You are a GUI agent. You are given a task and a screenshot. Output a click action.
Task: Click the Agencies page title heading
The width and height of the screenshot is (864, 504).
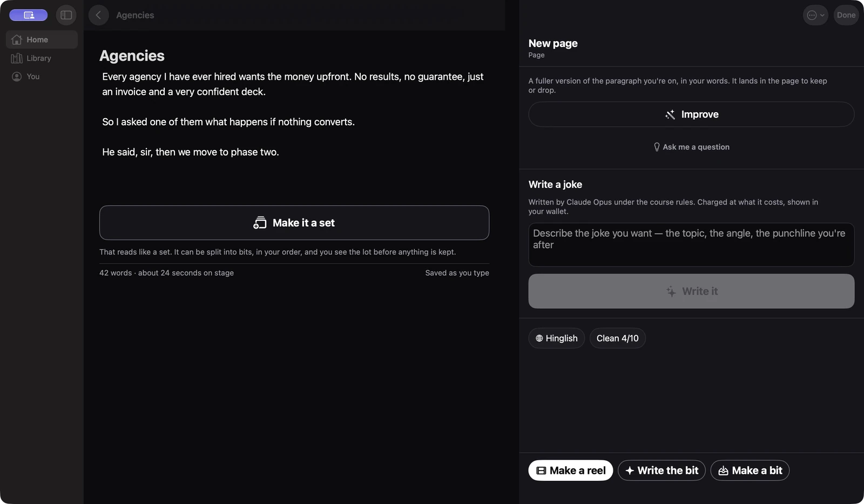[132, 56]
